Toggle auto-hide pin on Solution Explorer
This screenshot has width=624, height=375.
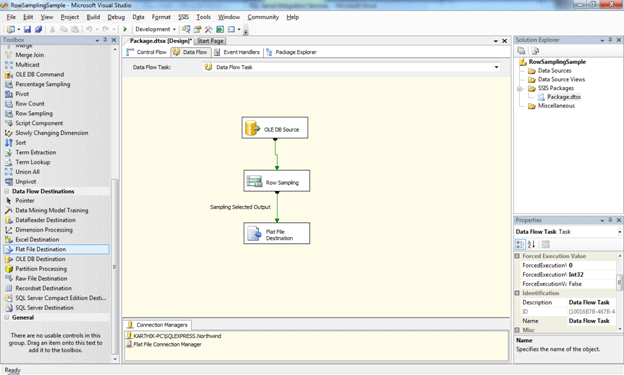click(x=610, y=40)
